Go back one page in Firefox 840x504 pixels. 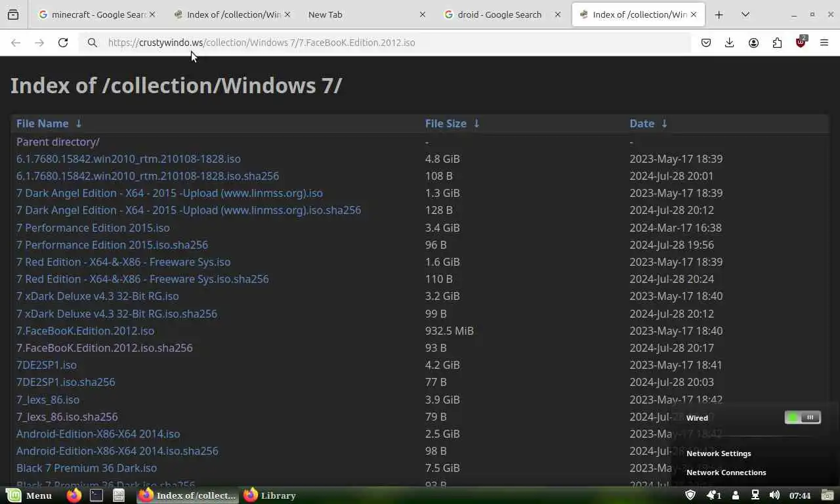click(16, 43)
